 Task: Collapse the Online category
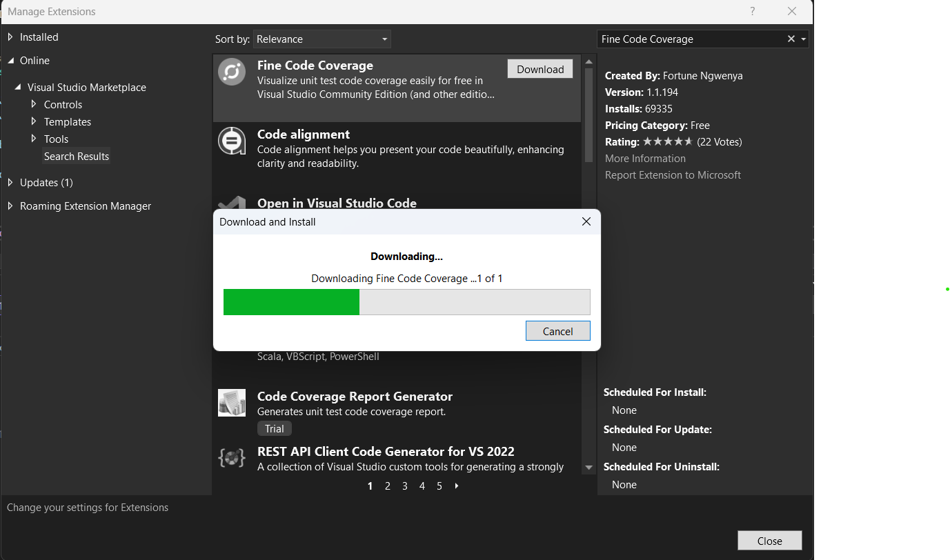(10, 61)
